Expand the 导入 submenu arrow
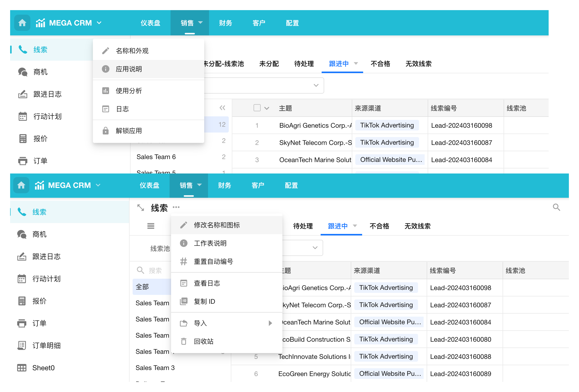Screen dimensions: 579x392 coord(270,323)
